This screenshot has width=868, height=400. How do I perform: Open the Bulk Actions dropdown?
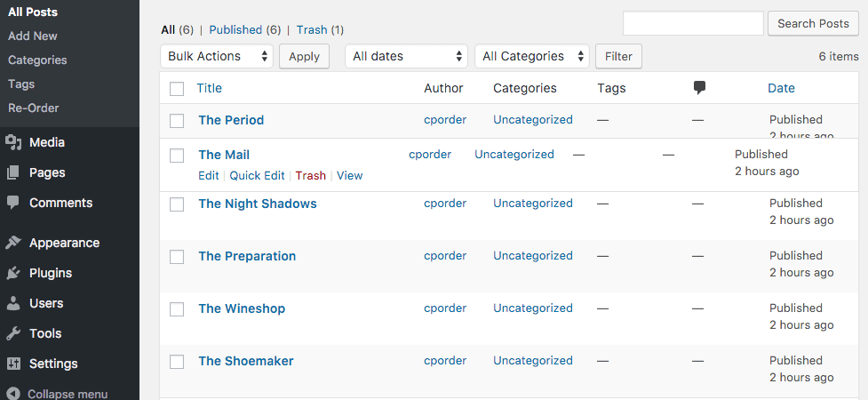(x=218, y=56)
